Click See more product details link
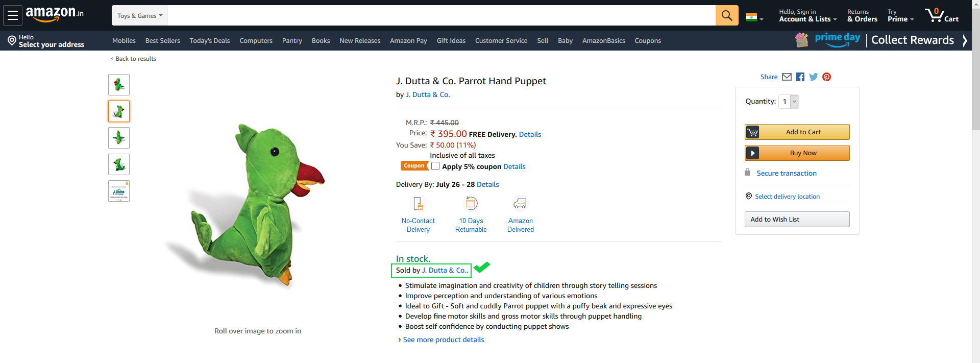 click(x=443, y=340)
